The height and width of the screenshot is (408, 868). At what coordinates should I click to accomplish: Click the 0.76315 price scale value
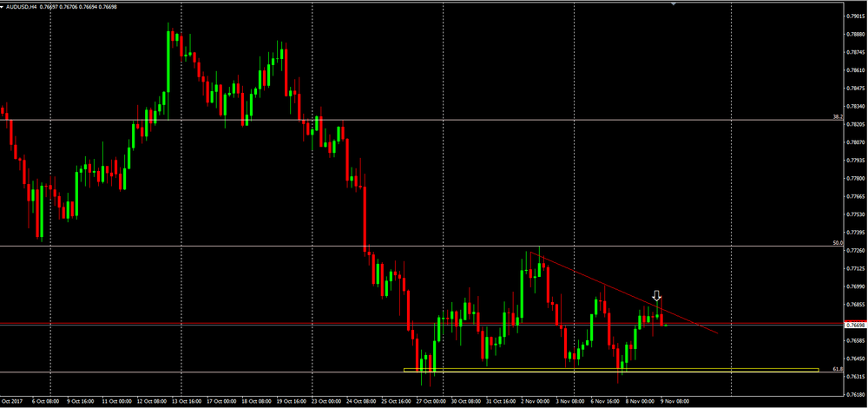click(x=857, y=377)
